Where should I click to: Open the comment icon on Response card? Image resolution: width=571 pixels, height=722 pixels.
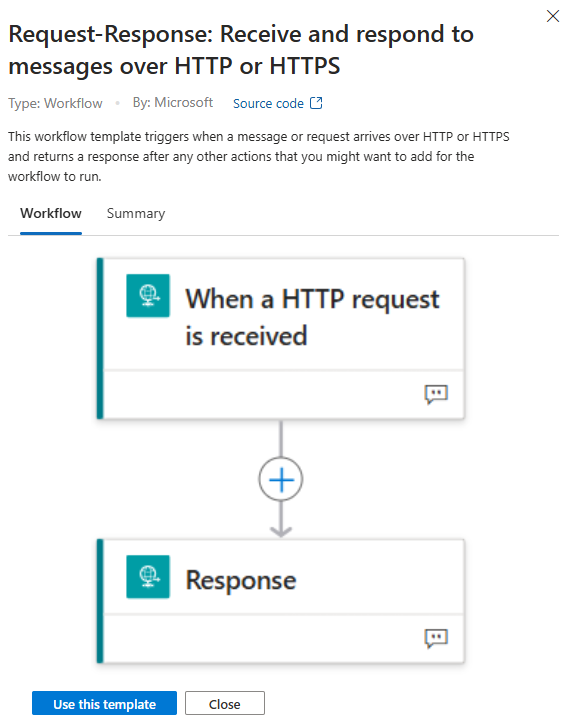pyautogui.click(x=436, y=638)
